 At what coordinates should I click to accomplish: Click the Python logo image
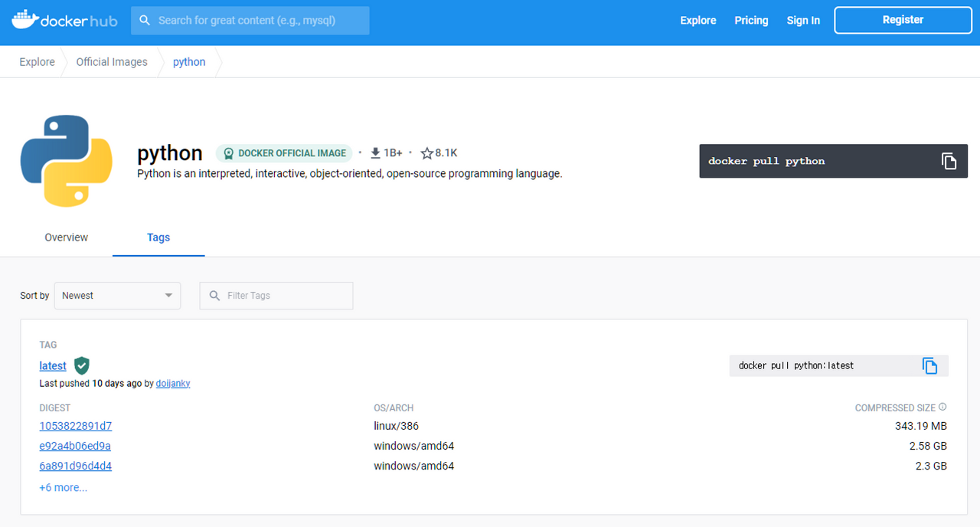67,161
